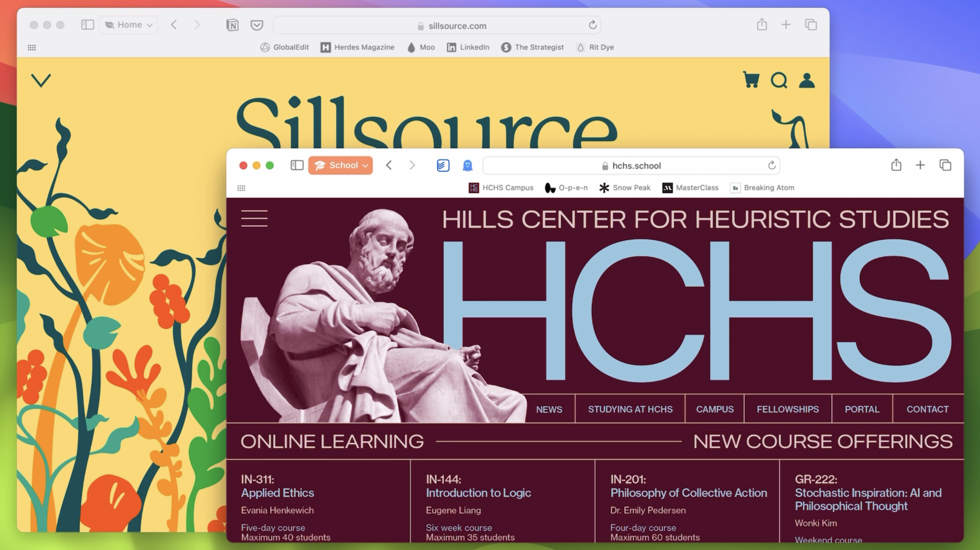This screenshot has height=550, width=980.
Task: Open the Sillsource user account icon
Action: pyautogui.click(x=806, y=80)
